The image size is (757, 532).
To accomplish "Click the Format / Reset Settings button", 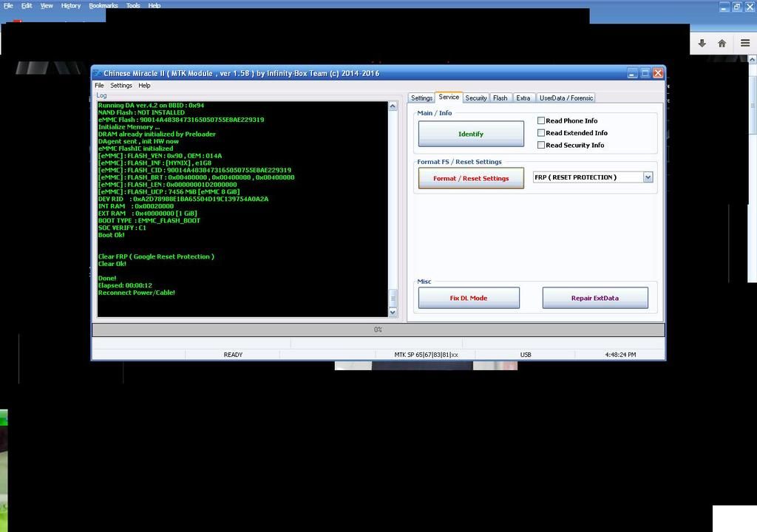I will point(471,178).
